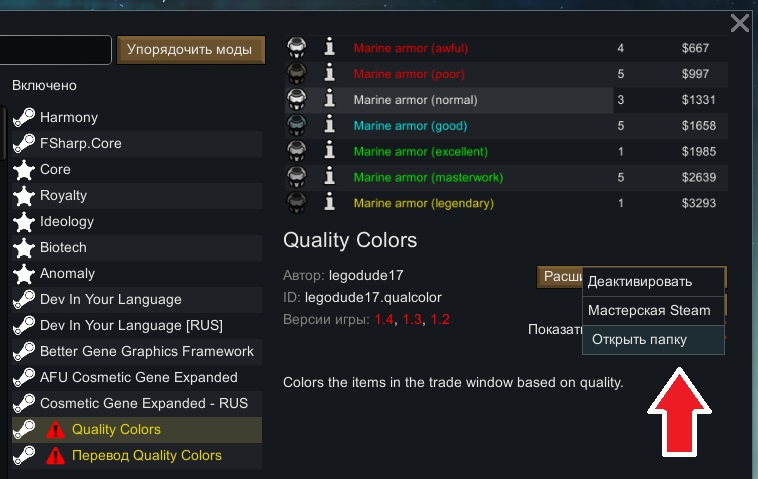The width and height of the screenshot is (758, 479).
Task: Click the star icon beside Core
Action: pos(24,170)
